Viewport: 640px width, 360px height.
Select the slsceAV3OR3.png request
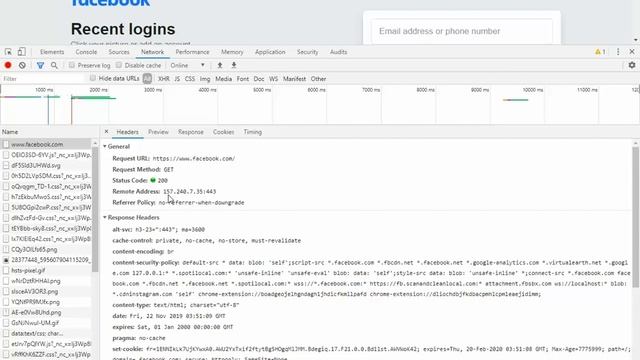[x=34, y=291]
